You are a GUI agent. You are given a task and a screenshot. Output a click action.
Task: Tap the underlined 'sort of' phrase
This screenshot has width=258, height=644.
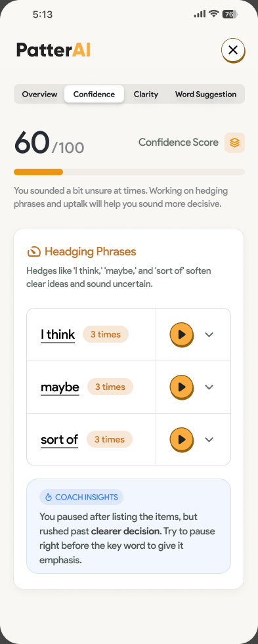point(59,440)
